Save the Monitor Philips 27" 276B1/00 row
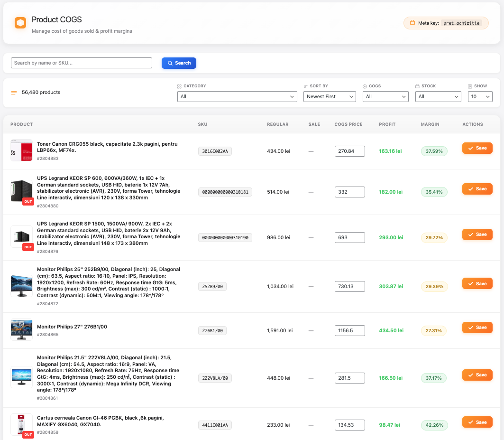This screenshot has width=504, height=440. click(477, 328)
